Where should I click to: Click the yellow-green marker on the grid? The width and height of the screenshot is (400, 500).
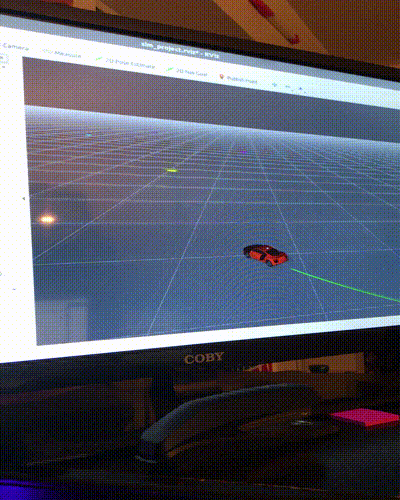[171, 170]
